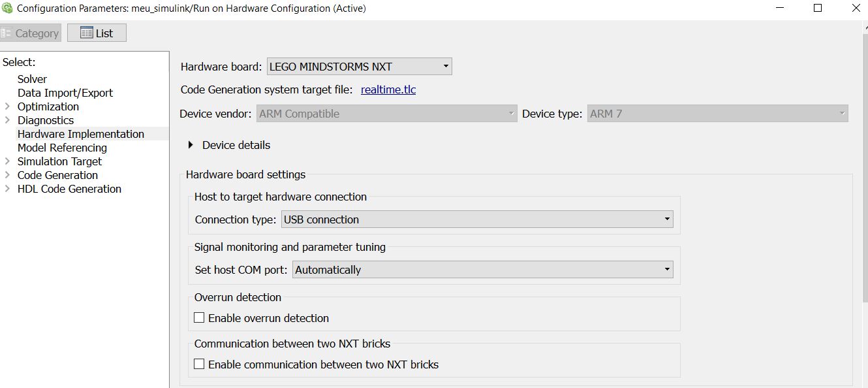This screenshot has width=868, height=388.
Task: Open the realtime.tlc target file link
Action: click(388, 89)
